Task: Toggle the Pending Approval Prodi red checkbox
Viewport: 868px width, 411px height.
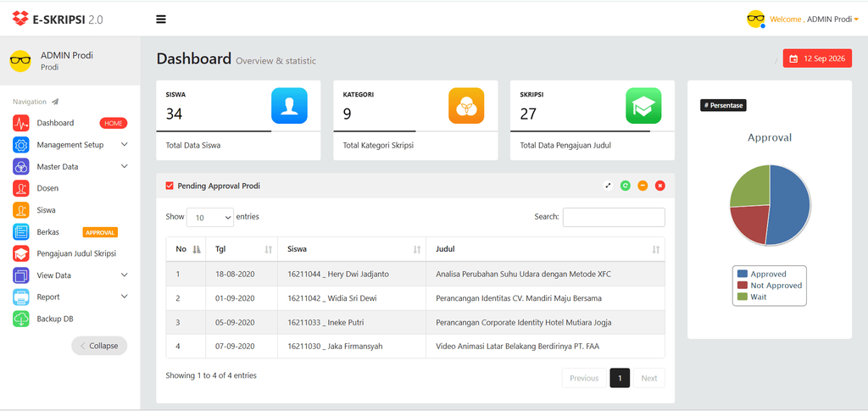Action: pos(170,186)
